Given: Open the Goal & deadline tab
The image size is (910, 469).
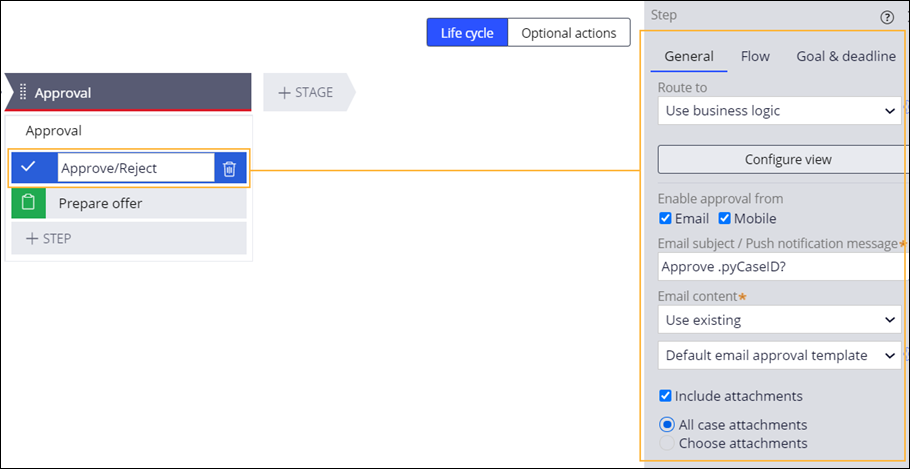Looking at the screenshot, I should tap(846, 56).
